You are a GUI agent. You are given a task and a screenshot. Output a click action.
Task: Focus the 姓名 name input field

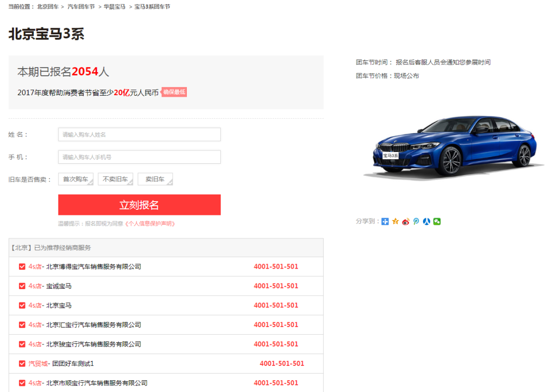tap(139, 135)
